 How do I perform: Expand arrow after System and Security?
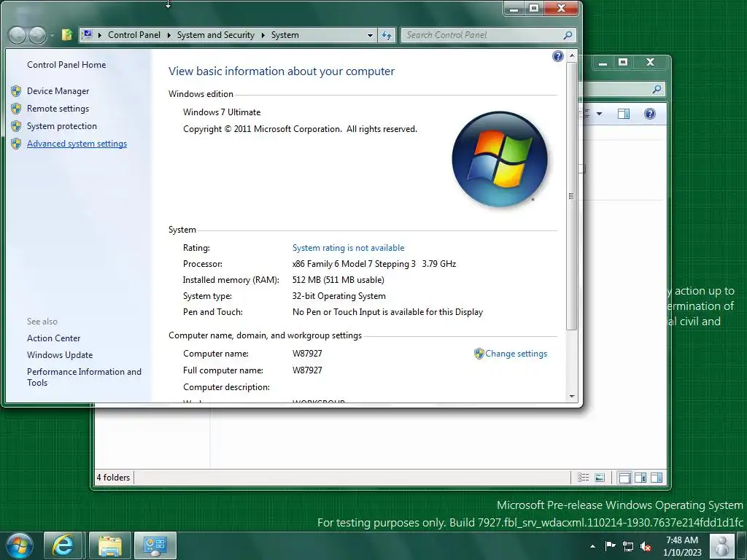[x=263, y=35]
